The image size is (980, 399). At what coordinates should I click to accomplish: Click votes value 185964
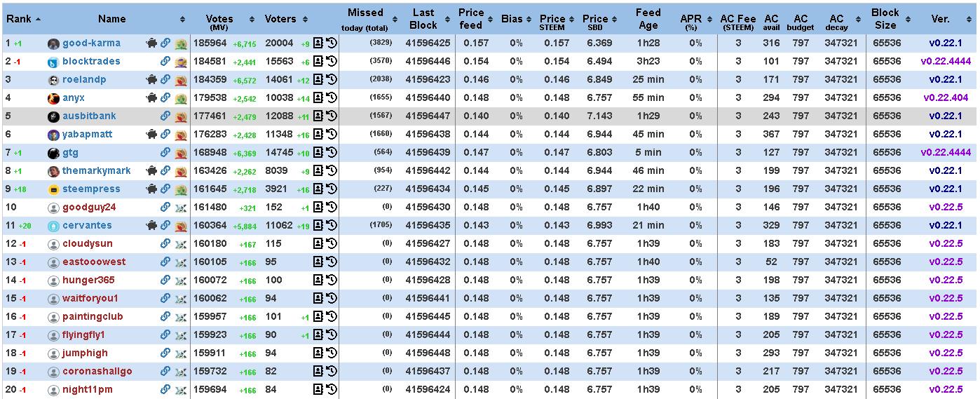210,43
